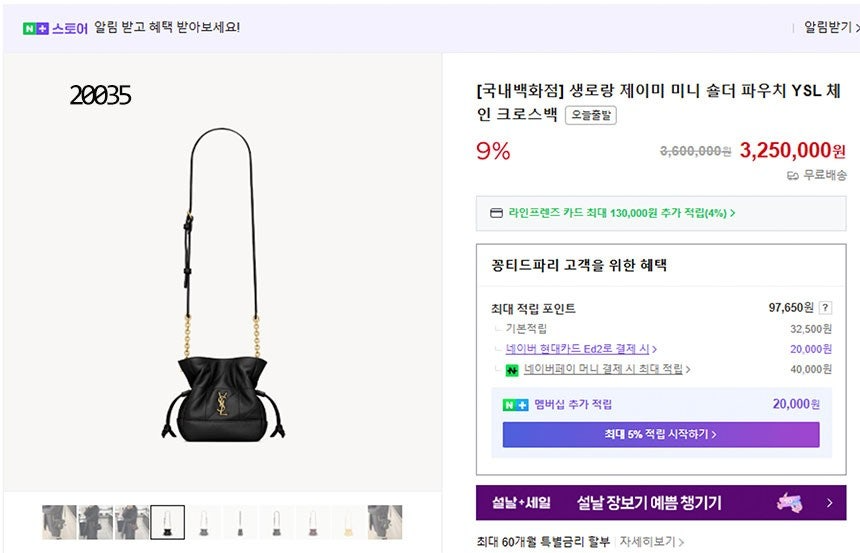This screenshot has width=860, height=553.
Task: Click 자세히보기 for installment details
Action: click(x=651, y=542)
